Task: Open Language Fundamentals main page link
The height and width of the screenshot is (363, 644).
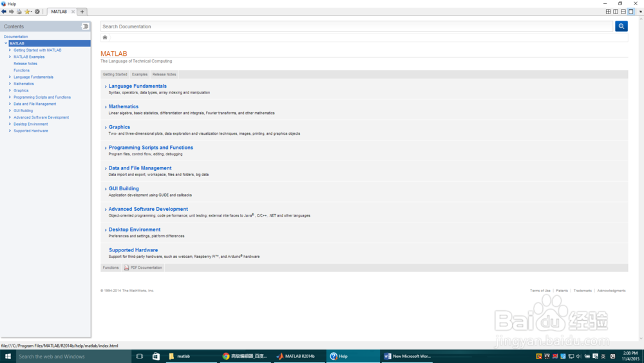Action: [x=138, y=86]
